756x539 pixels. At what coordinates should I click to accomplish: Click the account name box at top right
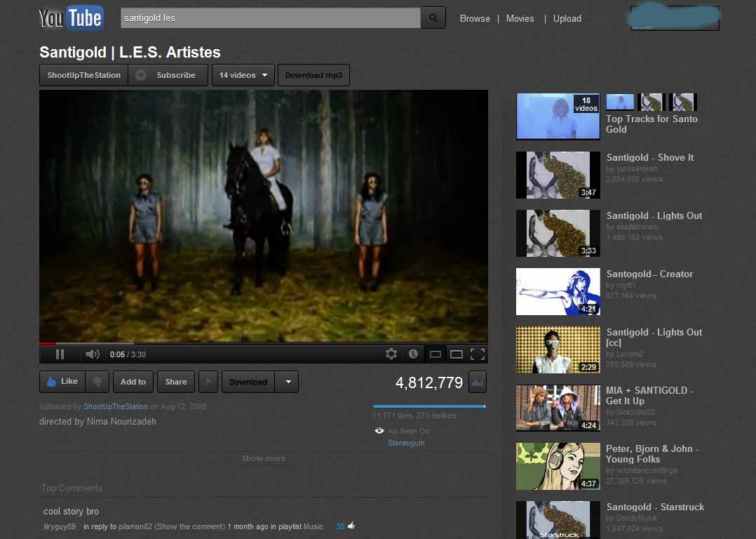click(x=675, y=18)
